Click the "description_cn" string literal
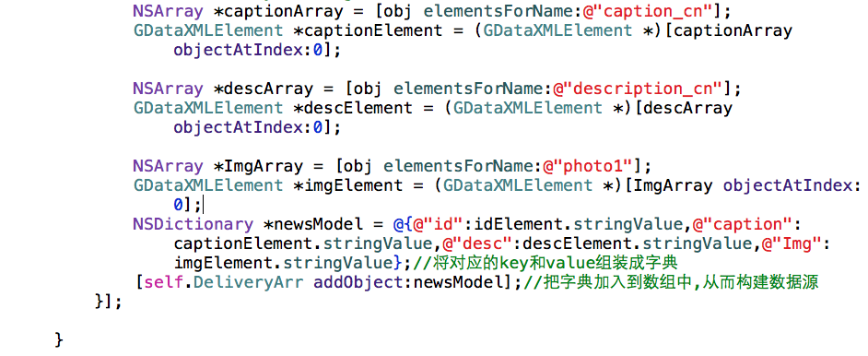The width and height of the screenshot is (868, 356). [x=639, y=89]
